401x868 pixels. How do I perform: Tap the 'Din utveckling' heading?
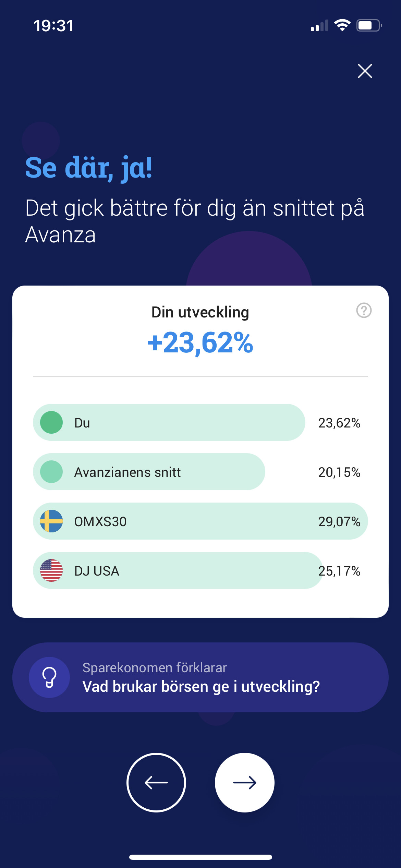[x=200, y=312]
